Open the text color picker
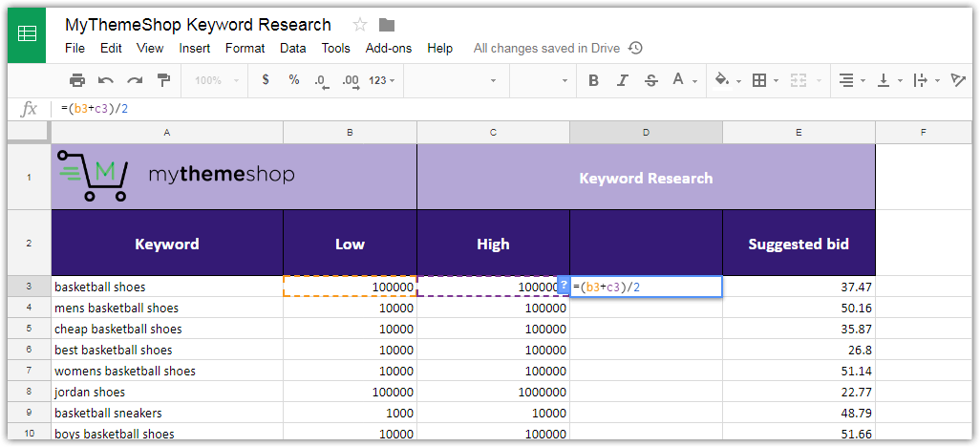 click(678, 79)
